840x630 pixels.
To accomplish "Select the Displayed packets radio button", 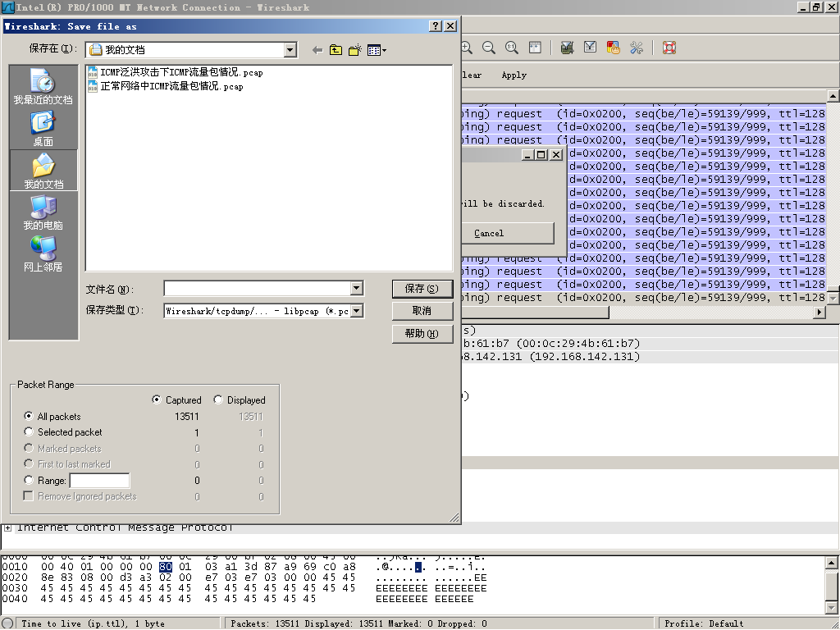I will (x=218, y=399).
